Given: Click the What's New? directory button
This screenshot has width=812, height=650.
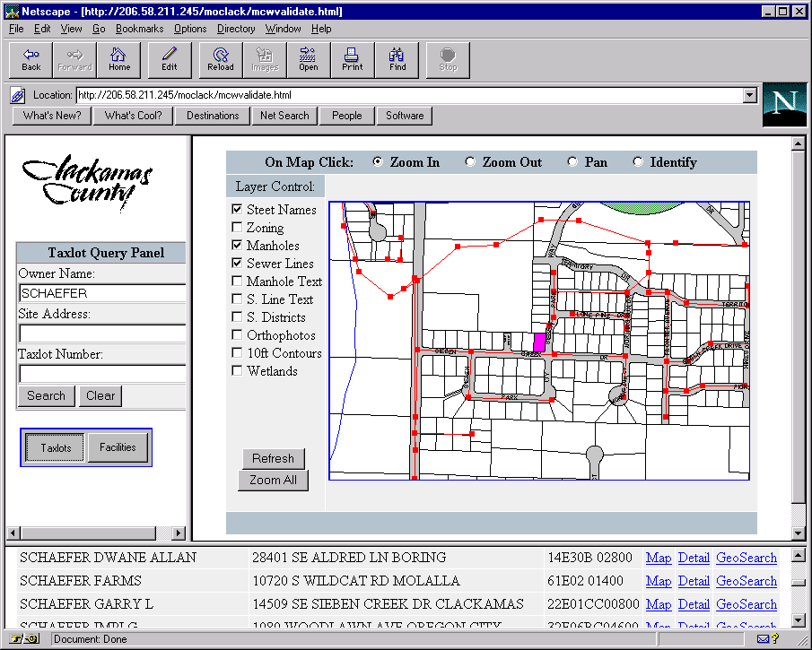Looking at the screenshot, I should click(x=52, y=116).
